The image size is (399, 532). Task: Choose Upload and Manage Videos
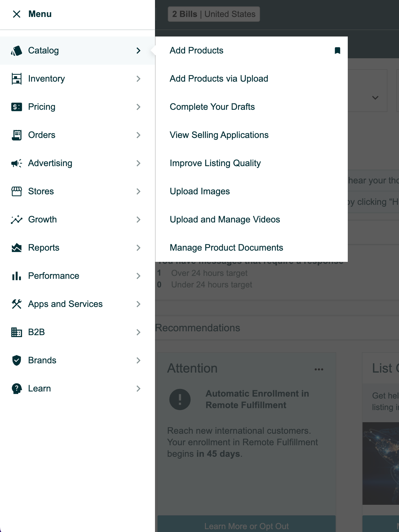tap(225, 220)
